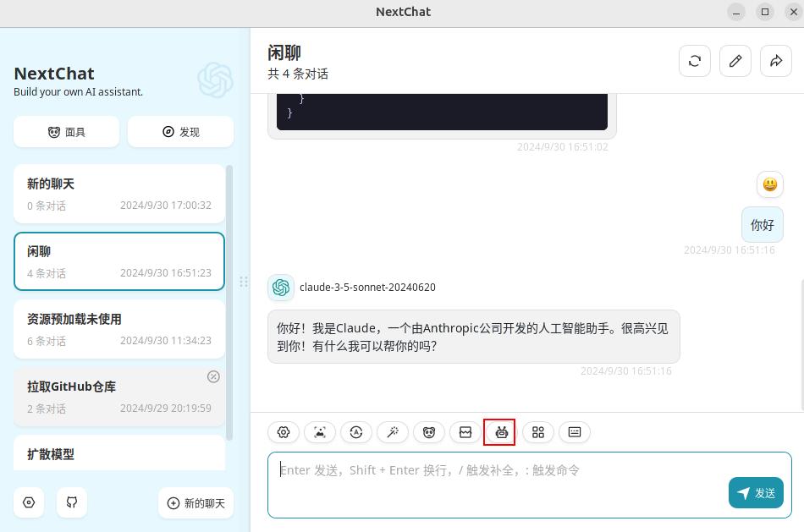Click the 你好 user message bubble
This screenshot has height=532, width=804.
point(762,224)
